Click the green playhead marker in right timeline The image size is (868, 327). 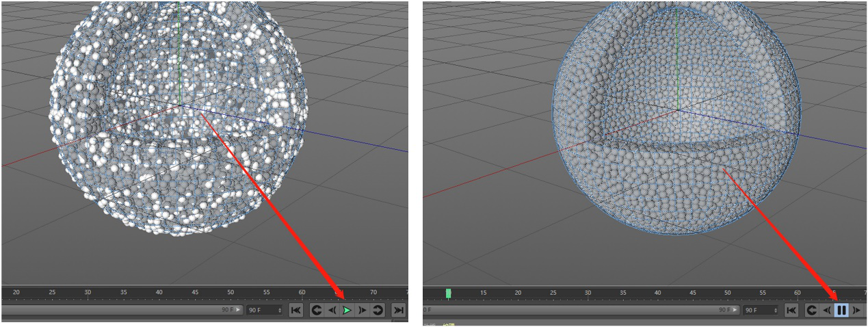pyautogui.click(x=449, y=293)
